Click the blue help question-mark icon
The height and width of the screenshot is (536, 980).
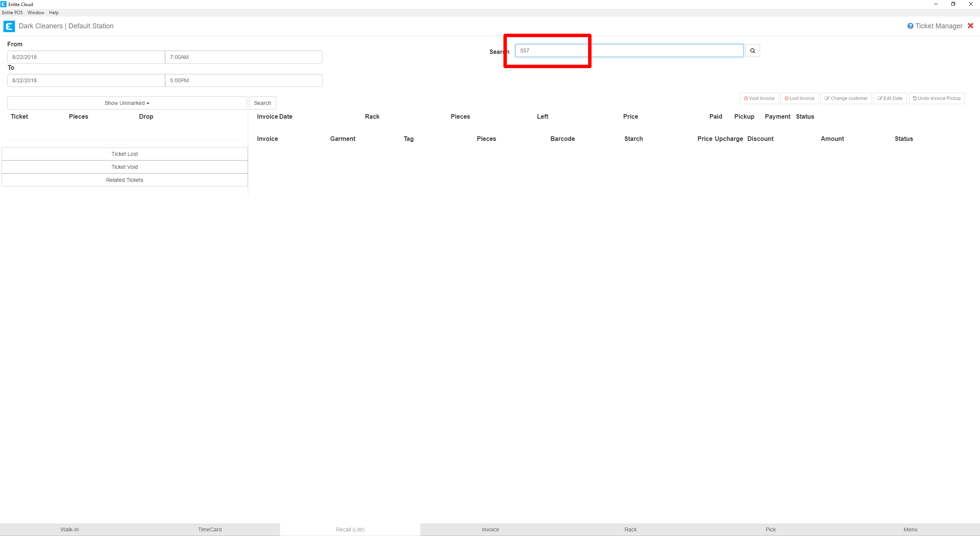[910, 26]
